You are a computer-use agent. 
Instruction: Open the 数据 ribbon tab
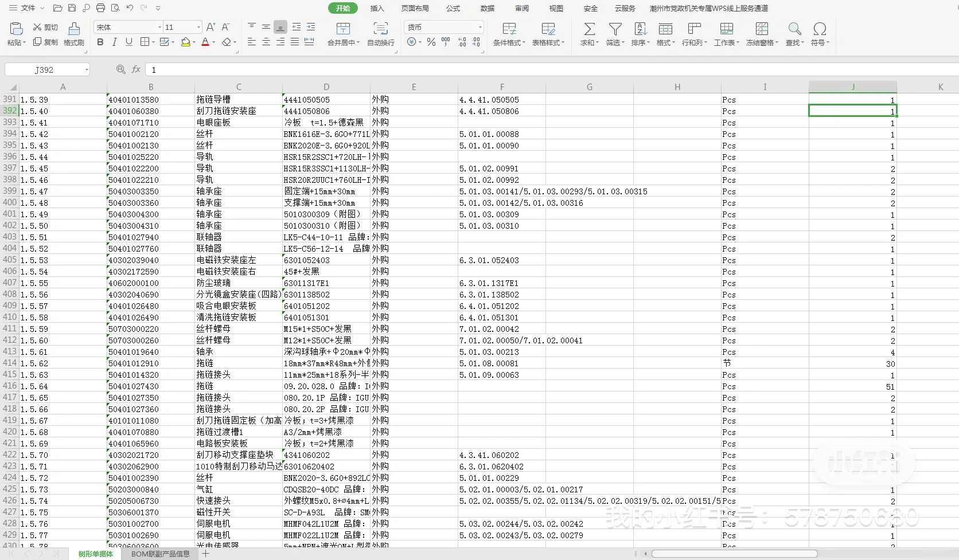[488, 8]
